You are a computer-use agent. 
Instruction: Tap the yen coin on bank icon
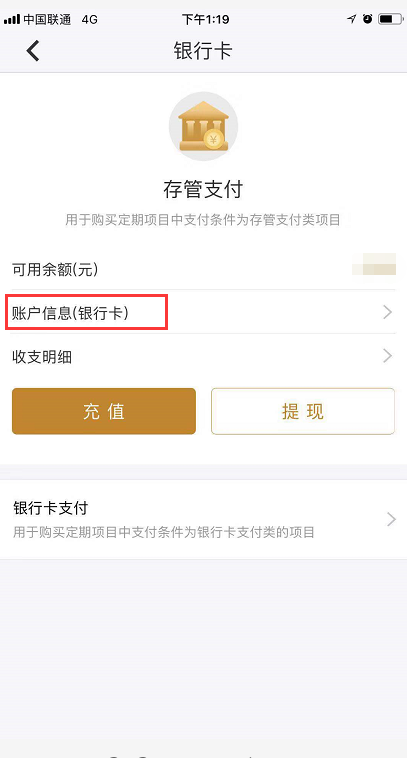point(213,140)
